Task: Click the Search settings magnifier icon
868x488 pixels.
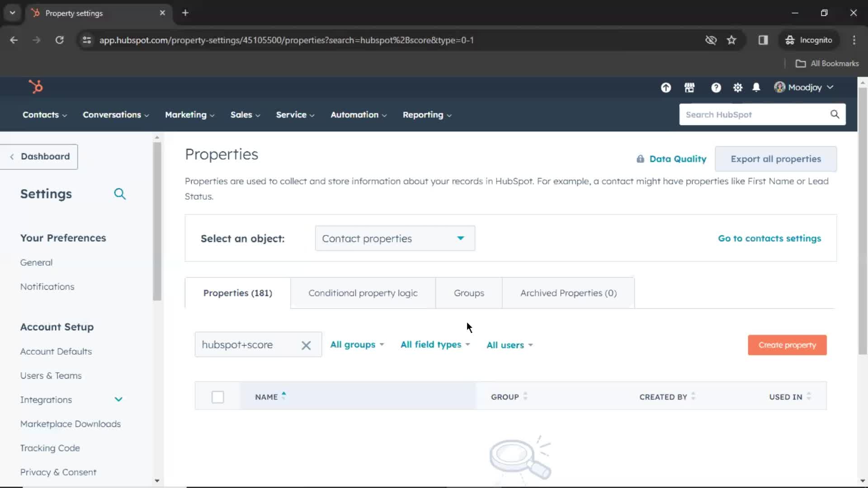Action: click(119, 194)
